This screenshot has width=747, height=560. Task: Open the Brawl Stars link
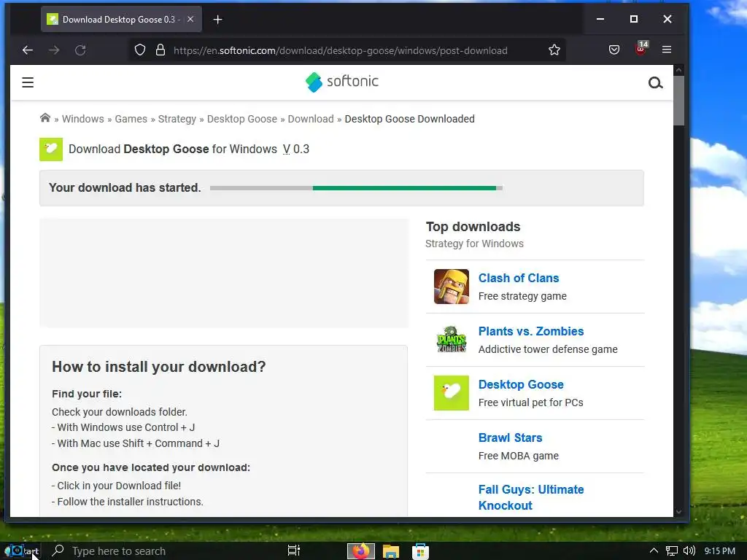[510, 438]
